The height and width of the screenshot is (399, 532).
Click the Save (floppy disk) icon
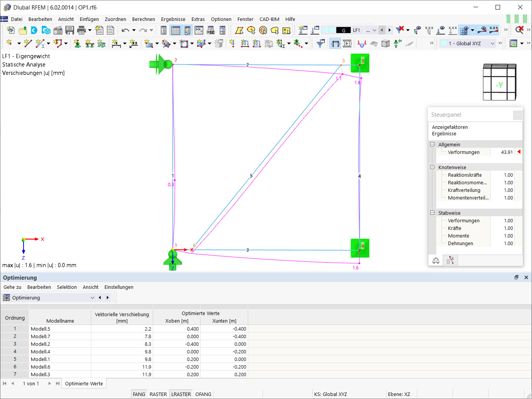(x=70, y=30)
